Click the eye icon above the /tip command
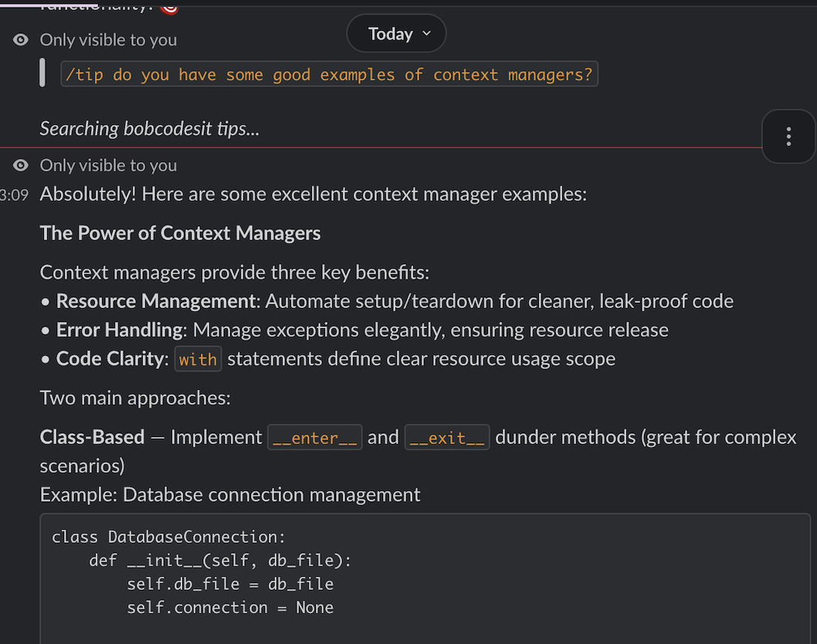Viewport: 817px width, 644px height. point(21,39)
